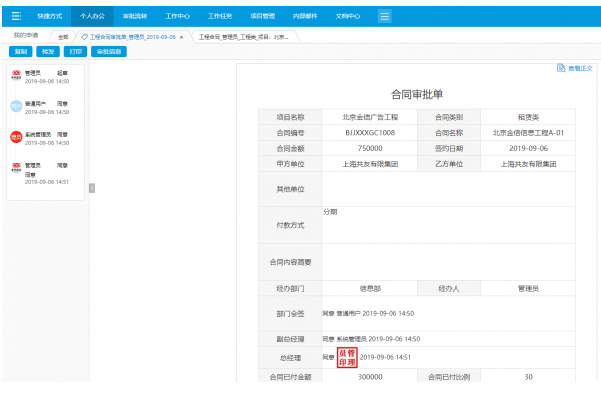Click the 审批信息 button

(x=109, y=51)
